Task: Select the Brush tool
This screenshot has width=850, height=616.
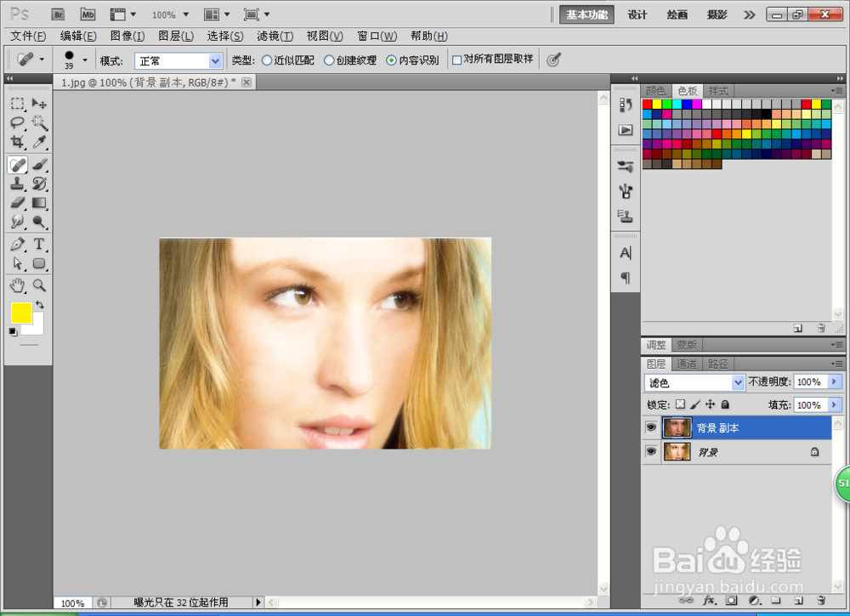Action: [39, 165]
